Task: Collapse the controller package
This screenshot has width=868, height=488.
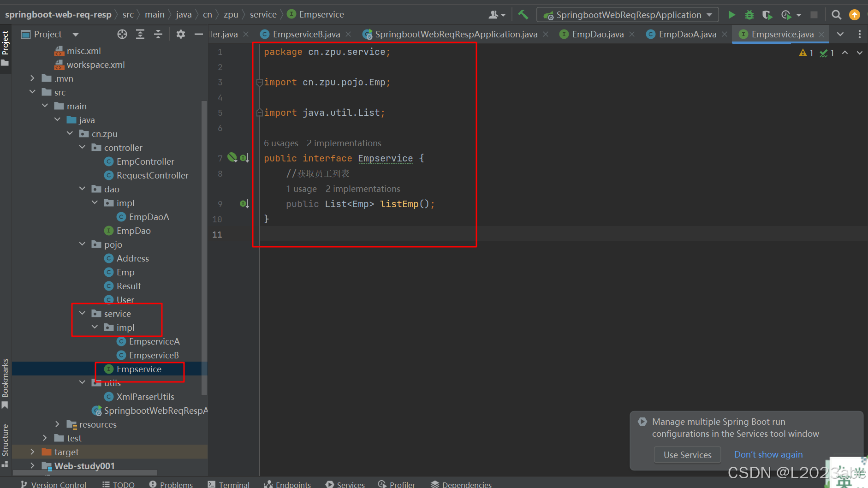Action: (82, 148)
